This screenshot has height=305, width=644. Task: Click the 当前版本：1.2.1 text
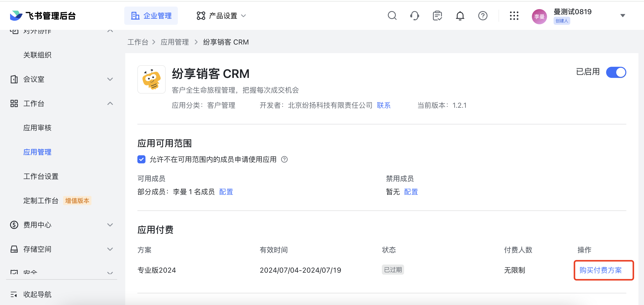coord(442,105)
